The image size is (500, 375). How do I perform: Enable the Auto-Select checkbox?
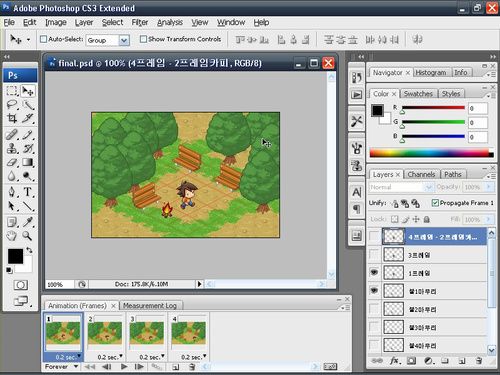coord(43,39)
